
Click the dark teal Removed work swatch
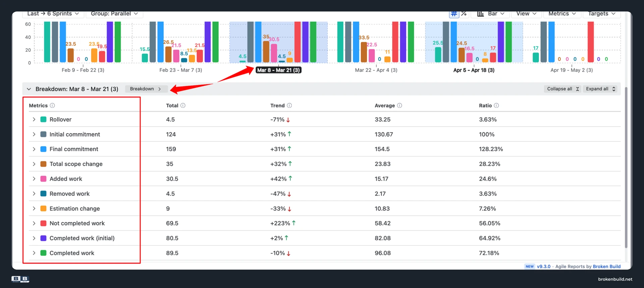point(43,194)
